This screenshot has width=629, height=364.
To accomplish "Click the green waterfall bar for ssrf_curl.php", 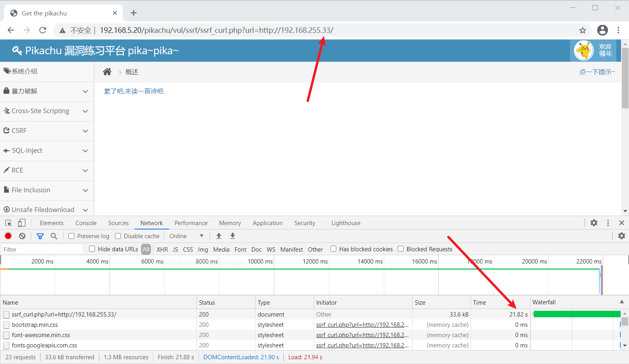I will pos(577,314).
